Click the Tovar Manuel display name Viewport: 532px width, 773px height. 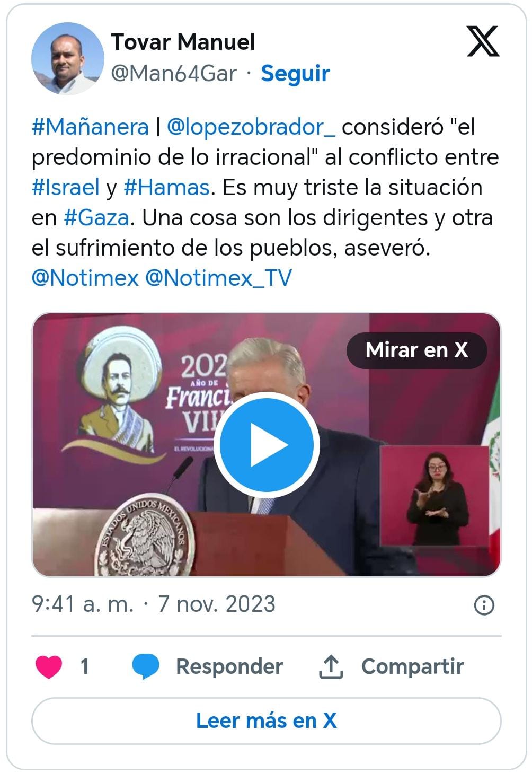pyautogui.click(x=183, y=42)
